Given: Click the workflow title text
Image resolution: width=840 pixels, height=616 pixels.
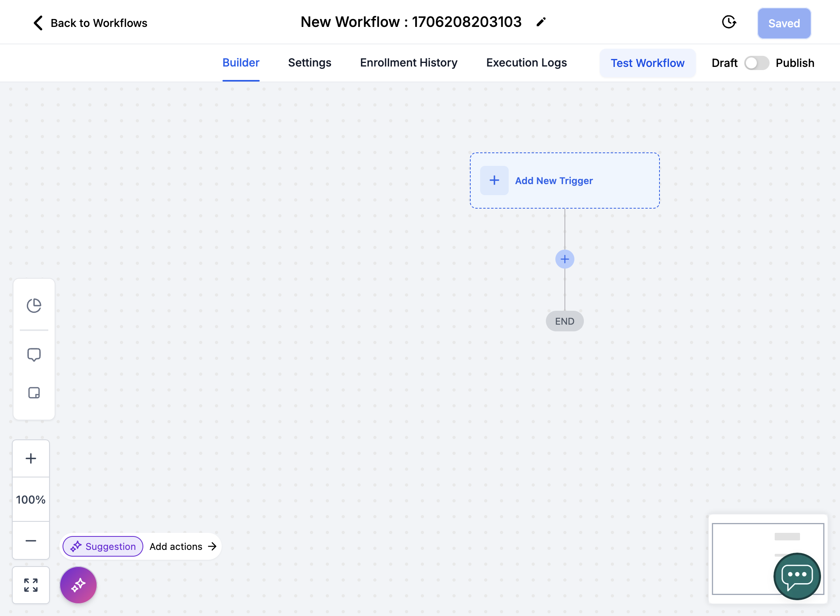Looking at the screenshot, I should (x=411, y=22).
